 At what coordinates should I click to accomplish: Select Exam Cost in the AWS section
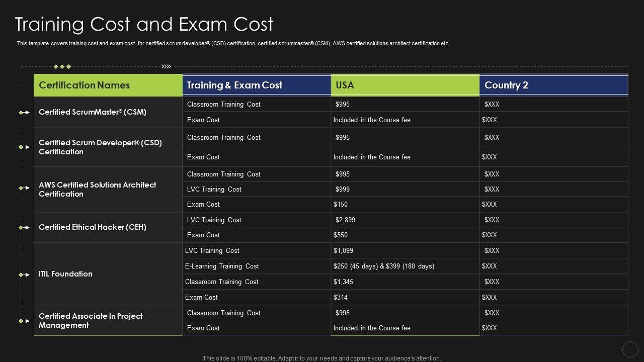203,204
